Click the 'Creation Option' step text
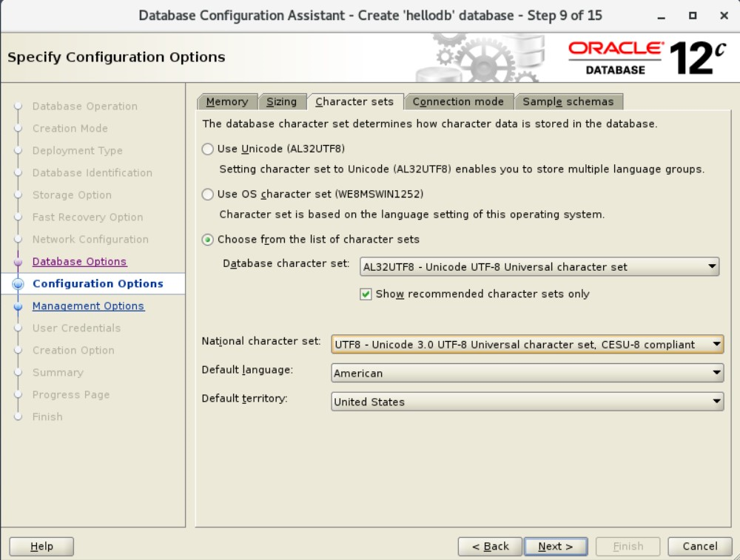 [x=73, y=350]
